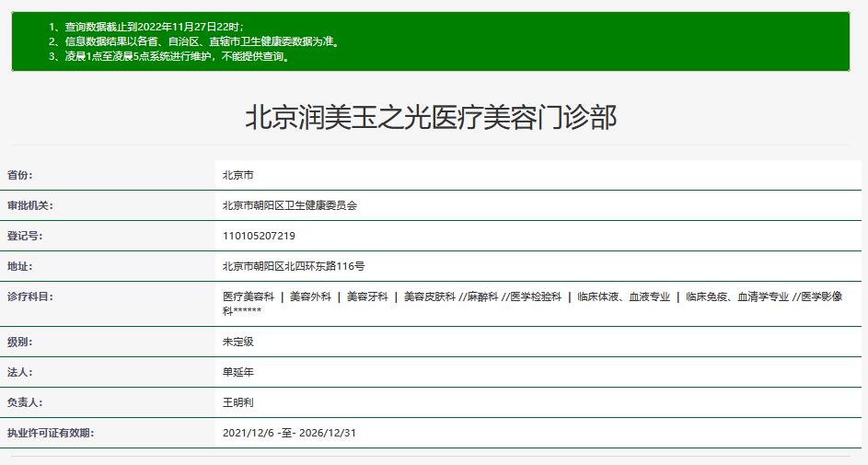Select the 北京市朝阳区卫生健康委员会 value
This screenshot has width=868, height=465.
tap(289, 205)
